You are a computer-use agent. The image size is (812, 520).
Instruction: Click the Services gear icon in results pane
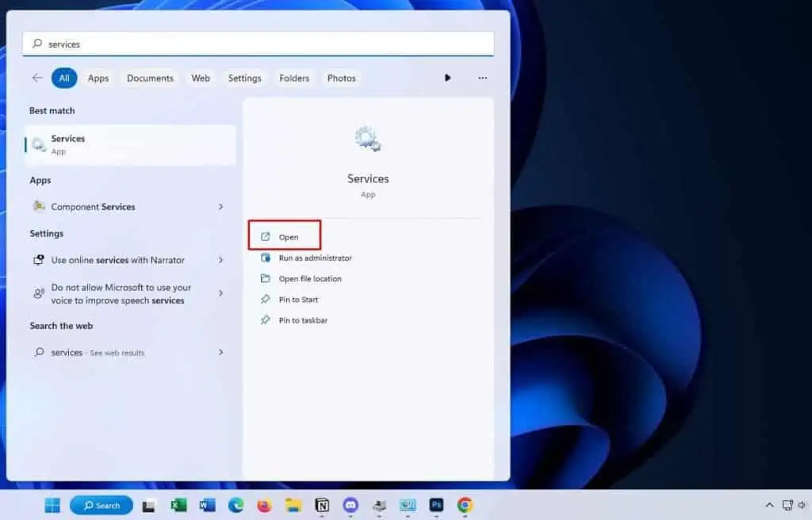pos(367,138)
